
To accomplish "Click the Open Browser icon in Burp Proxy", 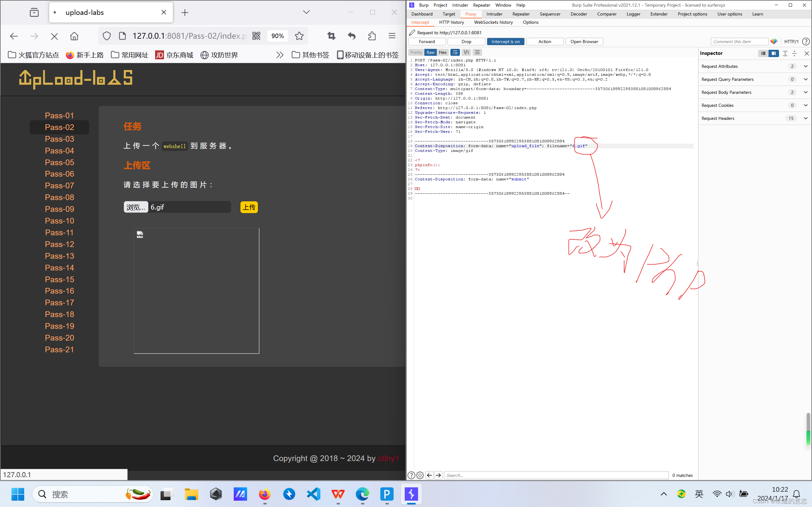I will click(585, 41).
